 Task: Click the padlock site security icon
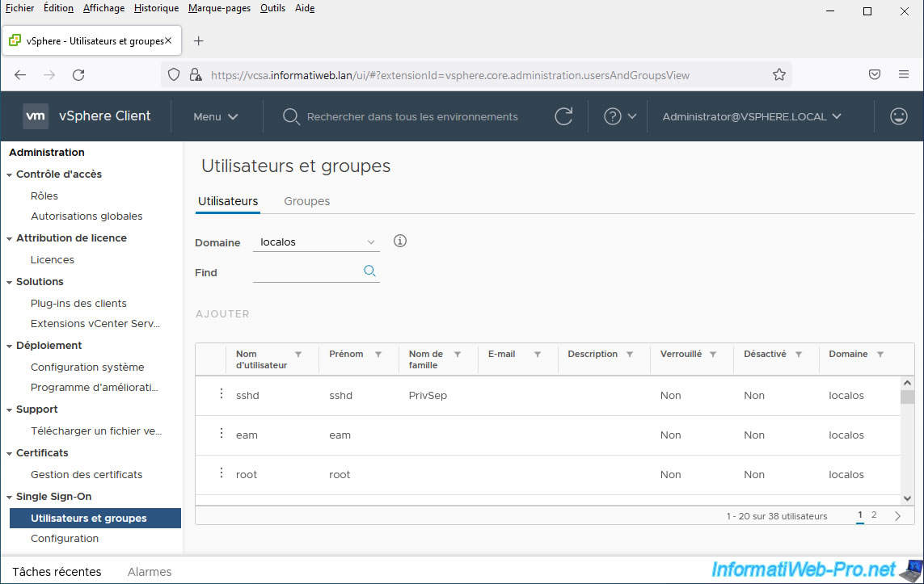(195, 75)
